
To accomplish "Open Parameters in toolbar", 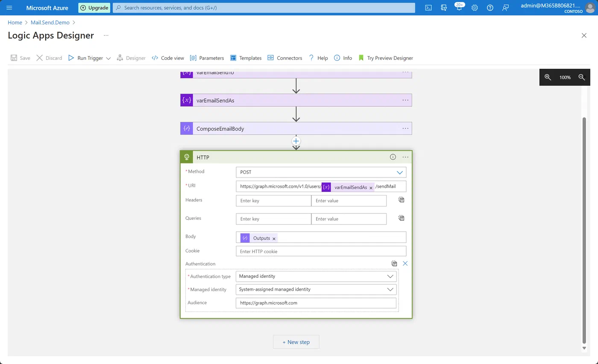I will 207,58.
